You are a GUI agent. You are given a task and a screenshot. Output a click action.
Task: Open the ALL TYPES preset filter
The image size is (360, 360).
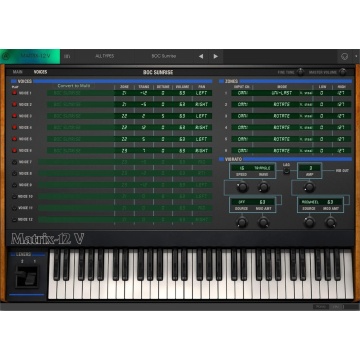pos(104,56)
